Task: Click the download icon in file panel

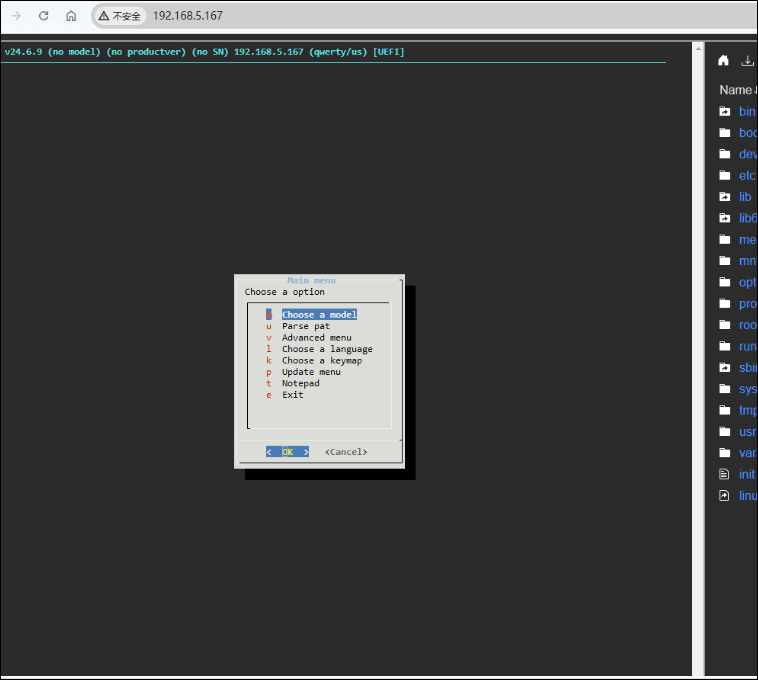Action: (x=747, y=60)
